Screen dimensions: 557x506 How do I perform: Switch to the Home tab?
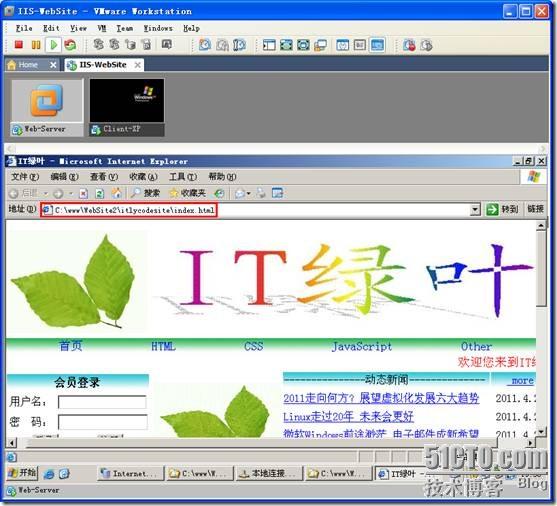[32, 65]
